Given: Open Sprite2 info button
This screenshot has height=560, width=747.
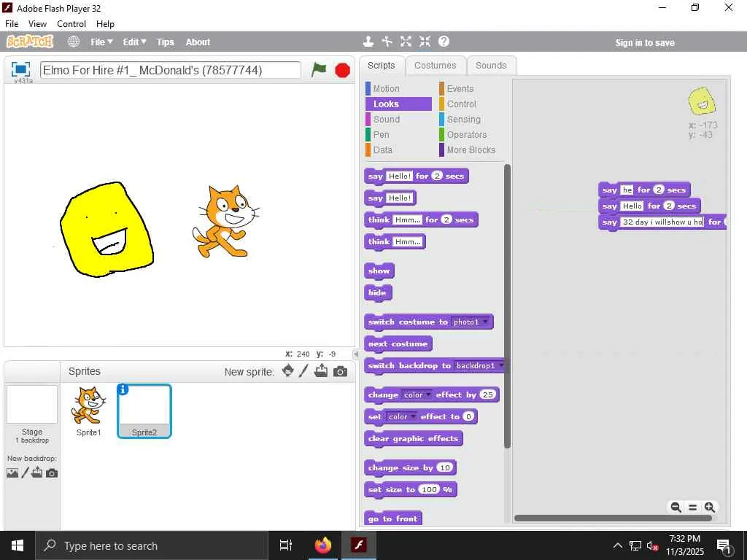Looking at the screenshot, I should click(x=123, y=389).
